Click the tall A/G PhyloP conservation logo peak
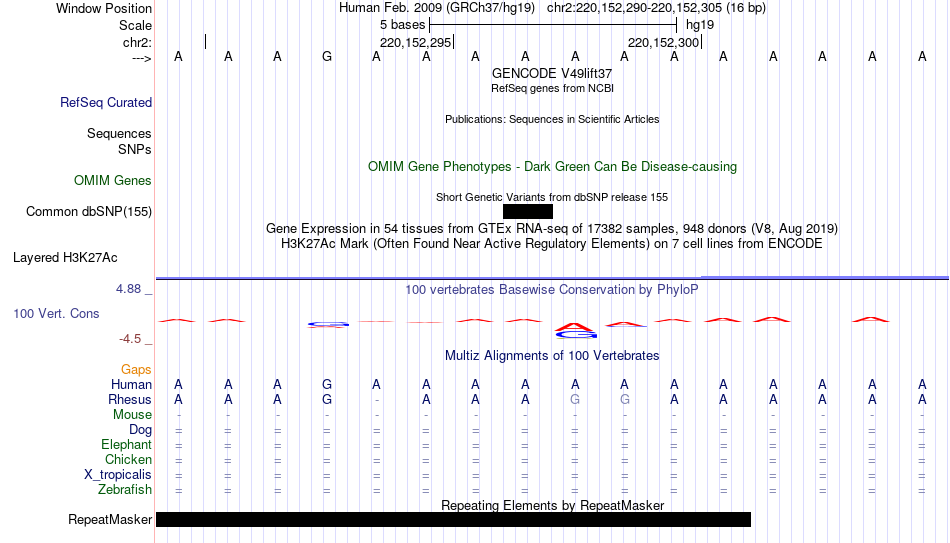The height and width of the screenshot is (543, 950). click(x=576, y=330)
